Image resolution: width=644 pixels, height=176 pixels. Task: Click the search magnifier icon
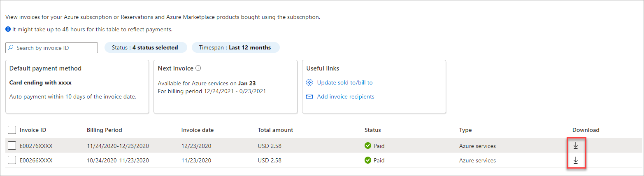[11, 48]
